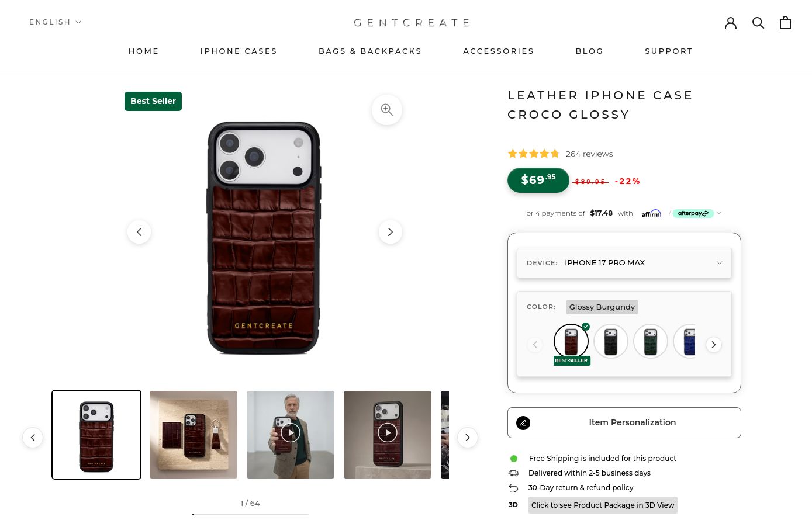
Task: Select the black croco color option
Action: (611, 341)
